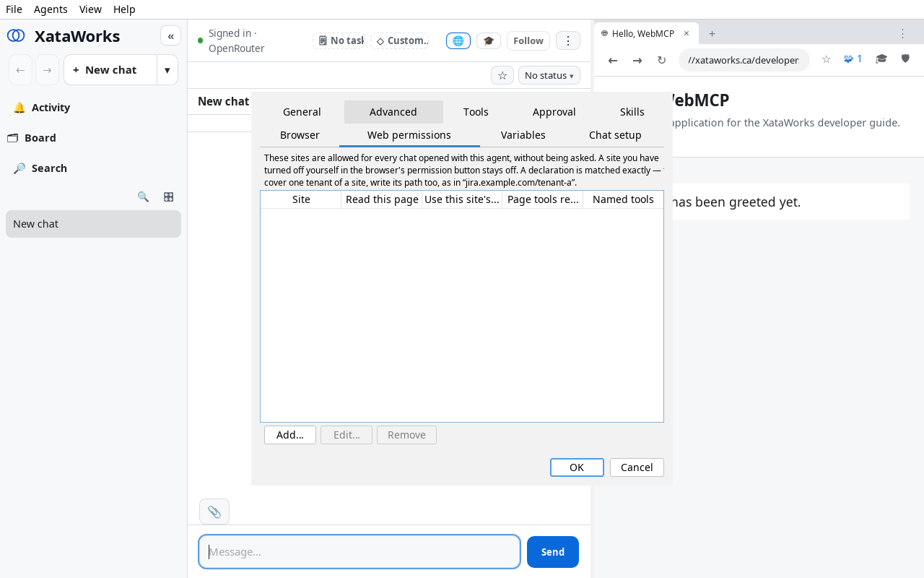
Task: Cancel the settings dialog
Action: point(637,467)
